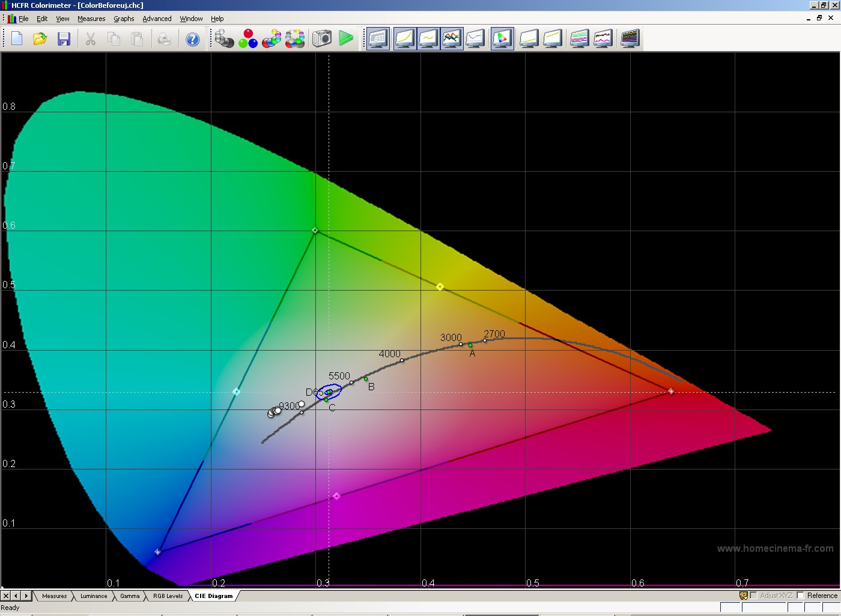Click the cyan secondary point marker

coord(236,391)
